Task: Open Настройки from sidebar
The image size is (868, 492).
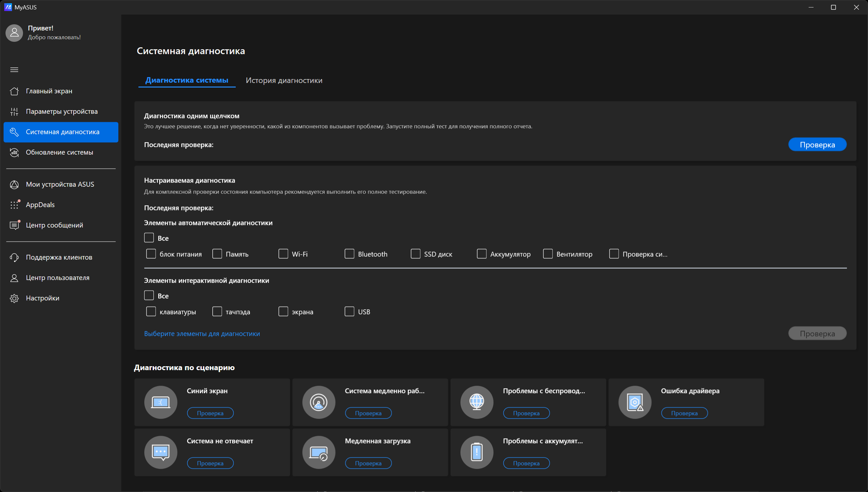Action: pyautogui.click(x=61, y=299)
